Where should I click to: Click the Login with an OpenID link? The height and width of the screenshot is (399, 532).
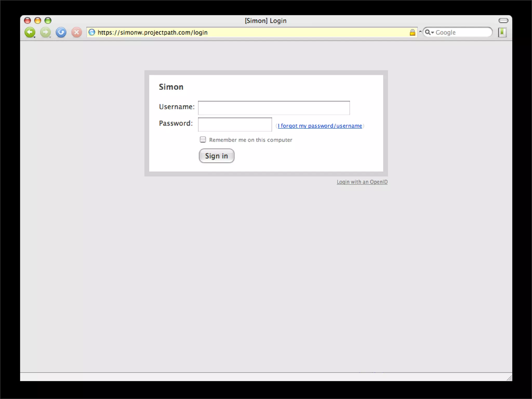tap(362, 182)
